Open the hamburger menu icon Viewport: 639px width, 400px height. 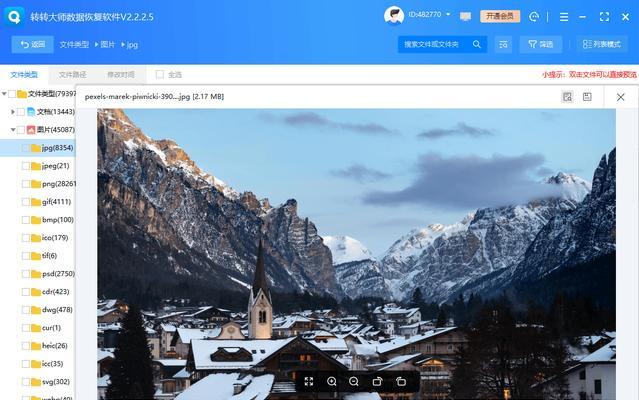[x=564, y=17]
